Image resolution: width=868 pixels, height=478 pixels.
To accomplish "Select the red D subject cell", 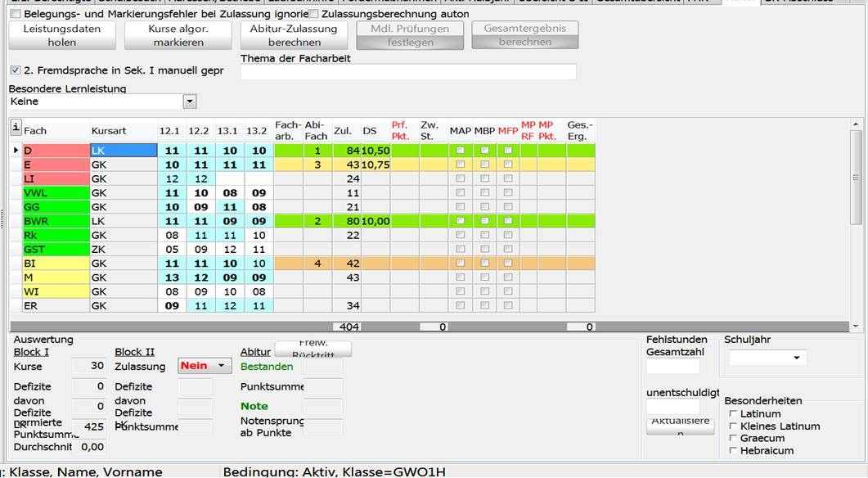I will tap(56, 151).
